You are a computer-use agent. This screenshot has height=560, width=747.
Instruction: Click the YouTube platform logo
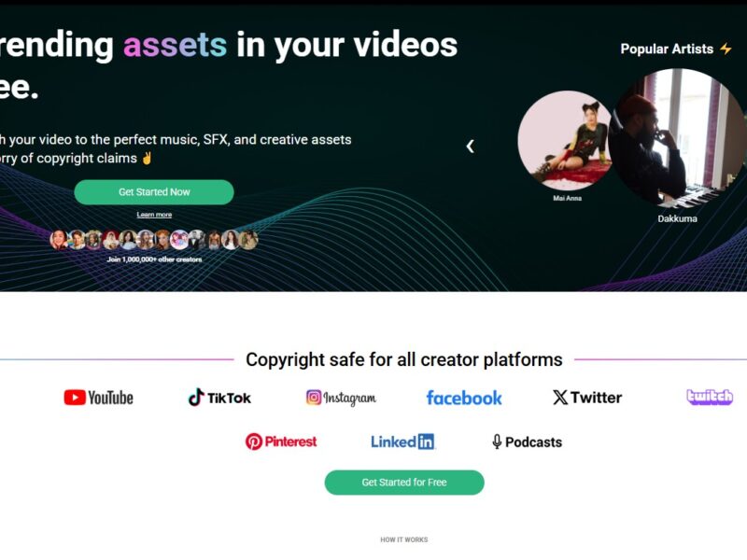pos(99,398)
